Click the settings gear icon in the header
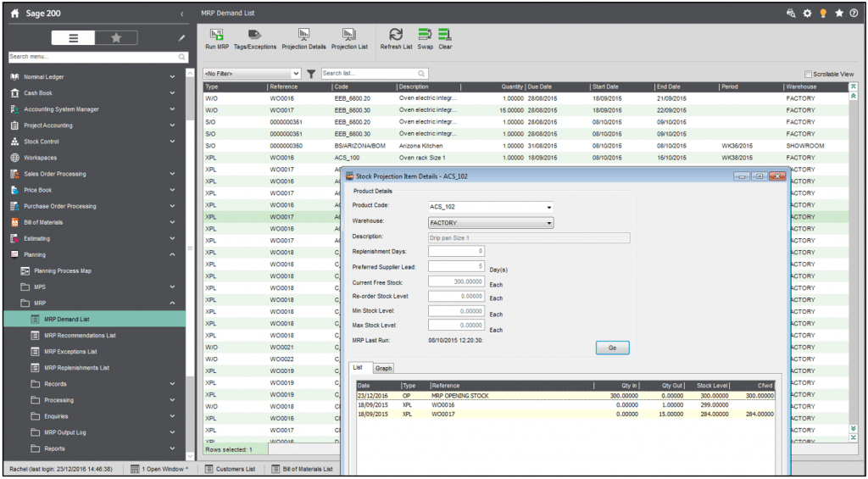Viewport: 868px width, 479px height. pos(807,14)
